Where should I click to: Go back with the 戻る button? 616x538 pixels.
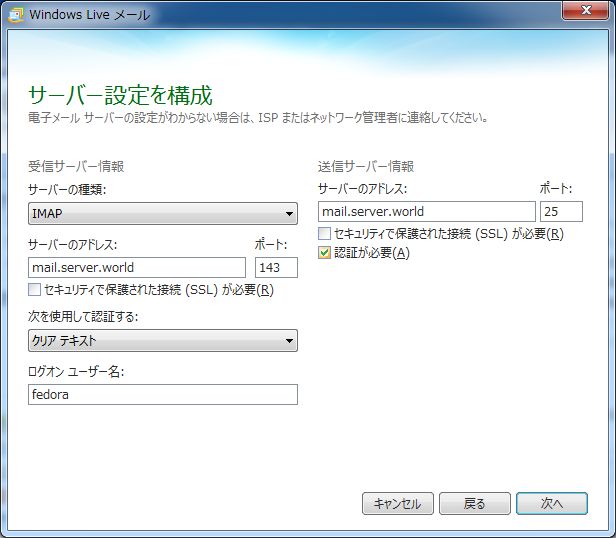click(475, 503)
